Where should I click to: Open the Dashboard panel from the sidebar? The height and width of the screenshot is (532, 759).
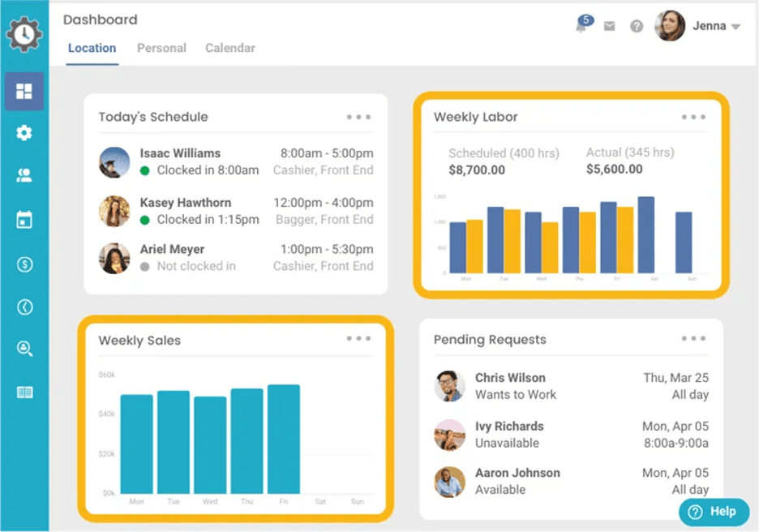click(24, 92)
